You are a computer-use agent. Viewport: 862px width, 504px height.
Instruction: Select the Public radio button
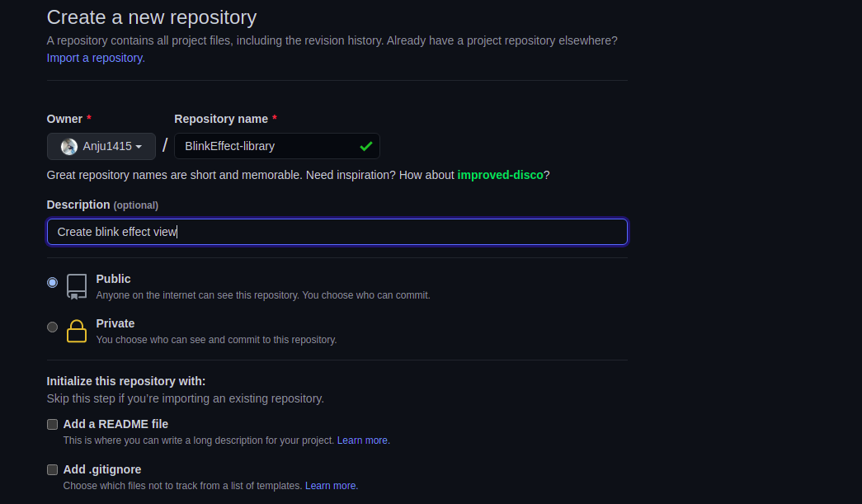pyautogui.click(x=53, y=282)
